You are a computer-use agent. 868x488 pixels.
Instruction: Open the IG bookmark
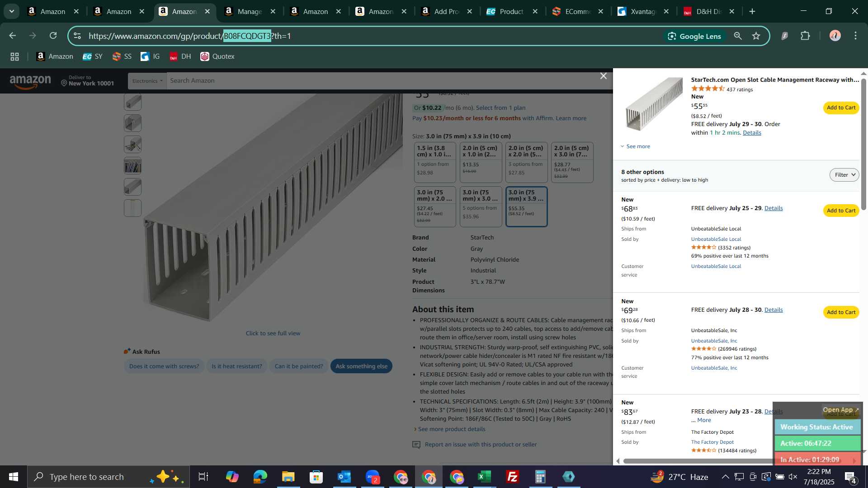(151, 56)
